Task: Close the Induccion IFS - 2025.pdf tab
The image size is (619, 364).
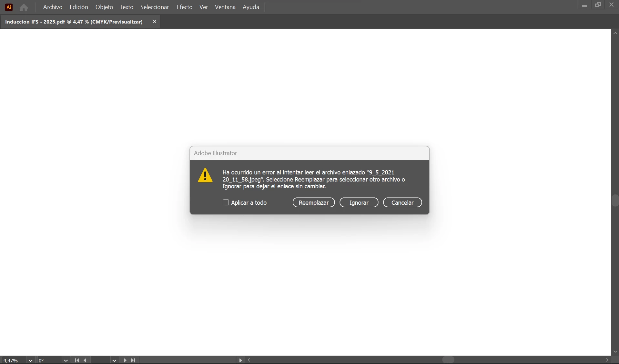Action: tap(155, 22)
